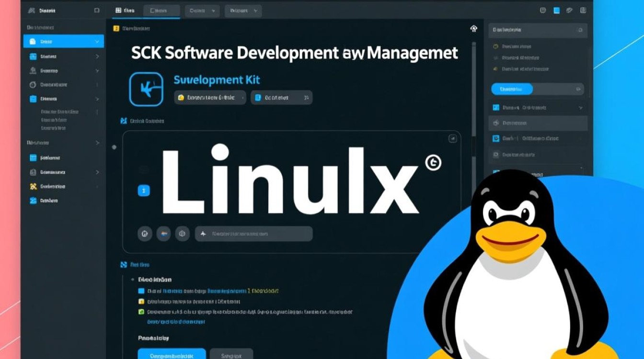The height and width of the screenshot is (359, 644).
Task: Click the search icon beside the sidebar title
Action: [x=97, y=10]
